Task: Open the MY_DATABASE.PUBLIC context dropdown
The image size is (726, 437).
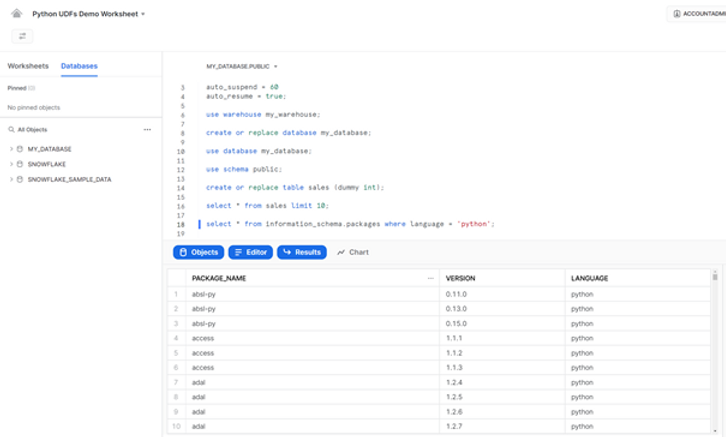Action: [242, 67]
